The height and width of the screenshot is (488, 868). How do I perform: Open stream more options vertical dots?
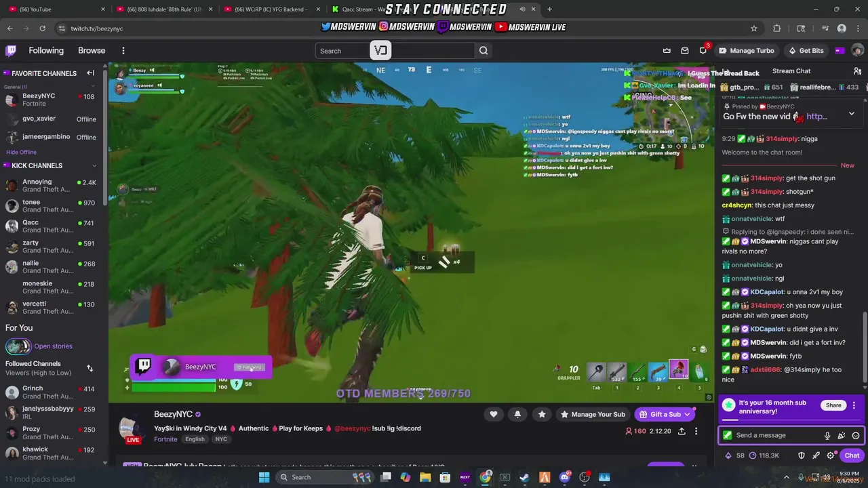tap(696, 431)
